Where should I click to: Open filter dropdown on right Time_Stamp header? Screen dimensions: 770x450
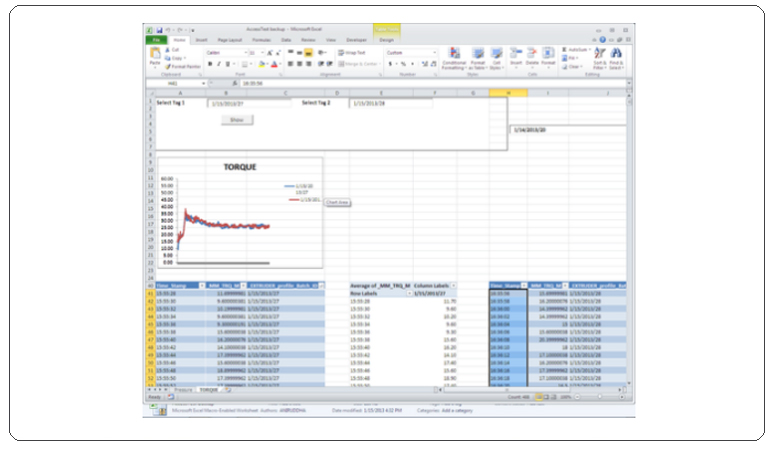[524, 285]
